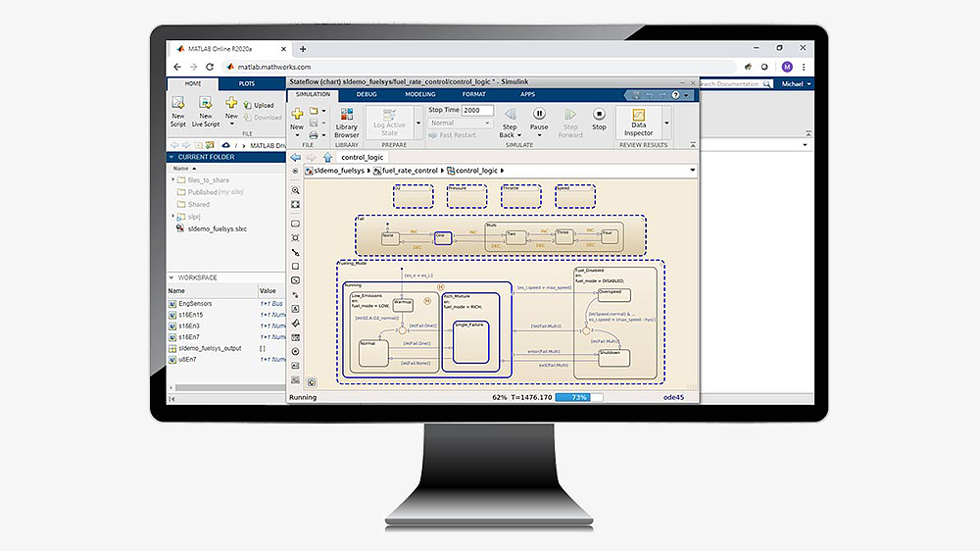Open a new browser tab
Image resolution: width=980 pixels, height=551 pixels.
(x=303, y=49)
